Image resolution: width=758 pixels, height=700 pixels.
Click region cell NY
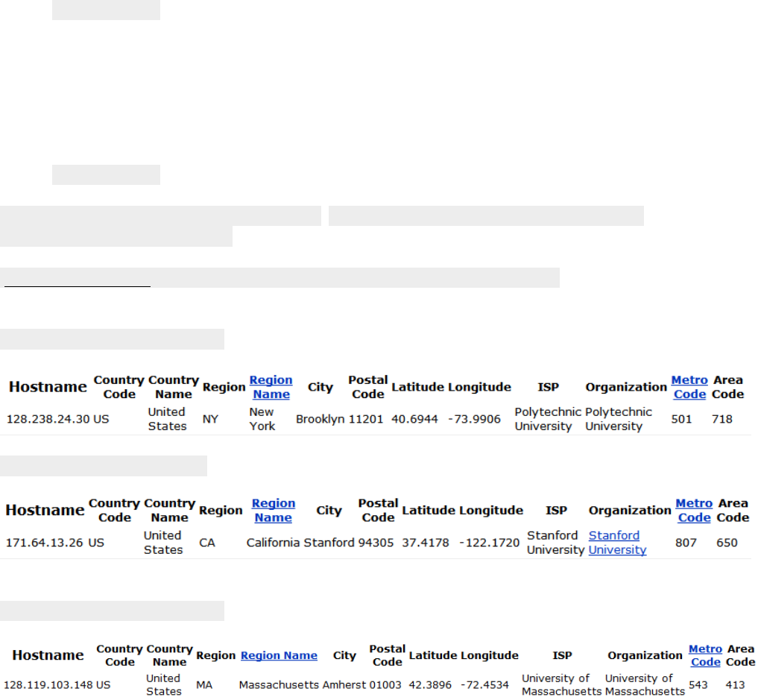(210, 419)
